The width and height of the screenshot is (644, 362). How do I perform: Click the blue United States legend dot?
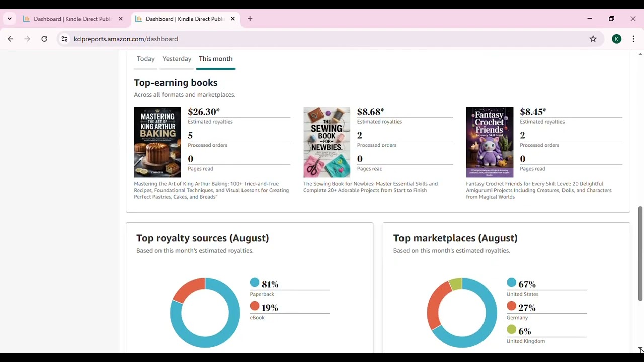512,283
